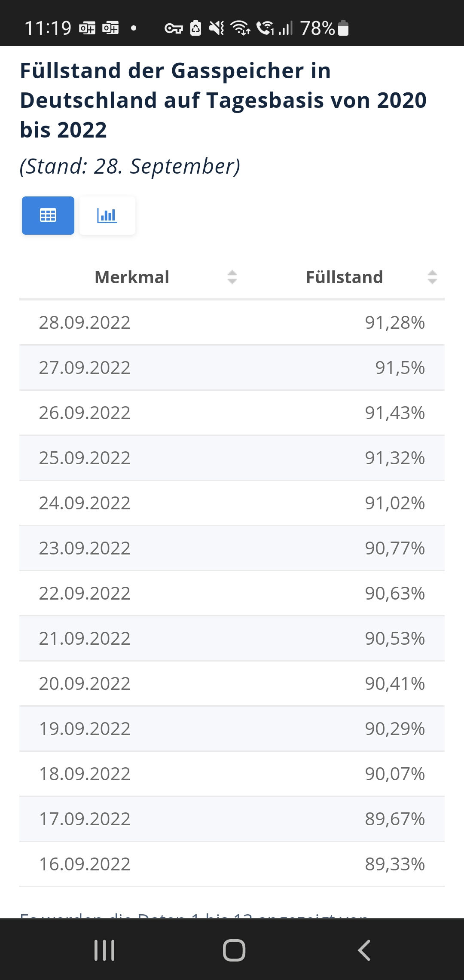
Task: Switch to bar chart view icon
Action: click(107, 215)
